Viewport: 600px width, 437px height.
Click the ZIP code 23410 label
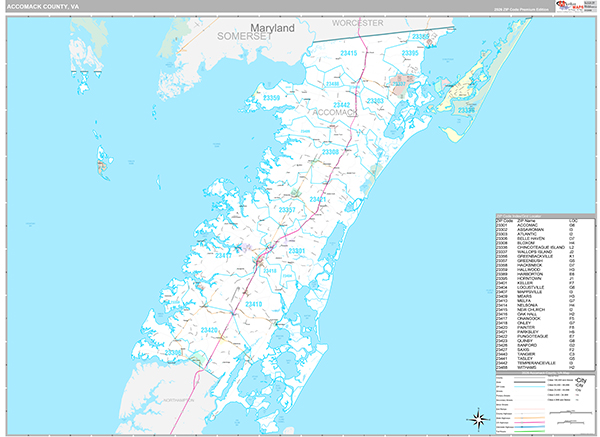coord(253,304)
